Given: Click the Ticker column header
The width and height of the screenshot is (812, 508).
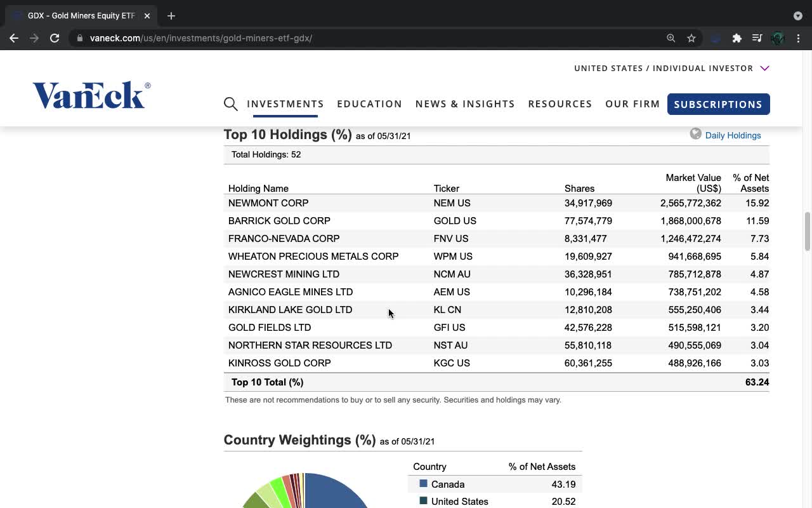Looking at the screenshot, I should tap(447, 189).
